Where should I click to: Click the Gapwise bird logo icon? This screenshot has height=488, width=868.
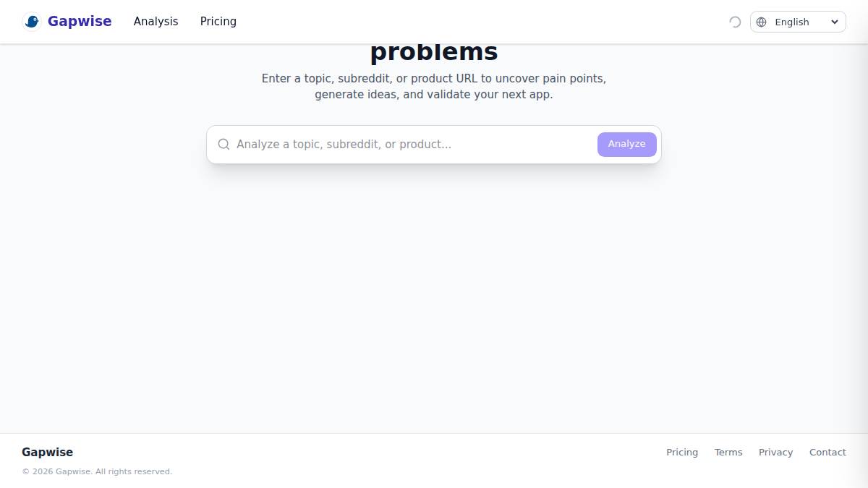[x=32, y=22]
